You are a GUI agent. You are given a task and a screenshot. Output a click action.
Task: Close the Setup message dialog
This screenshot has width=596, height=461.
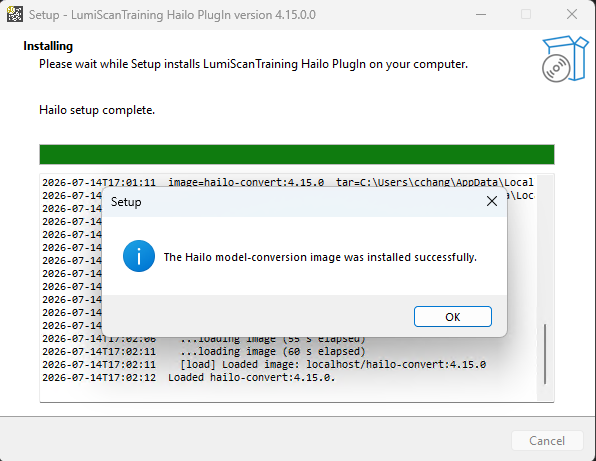492,201
